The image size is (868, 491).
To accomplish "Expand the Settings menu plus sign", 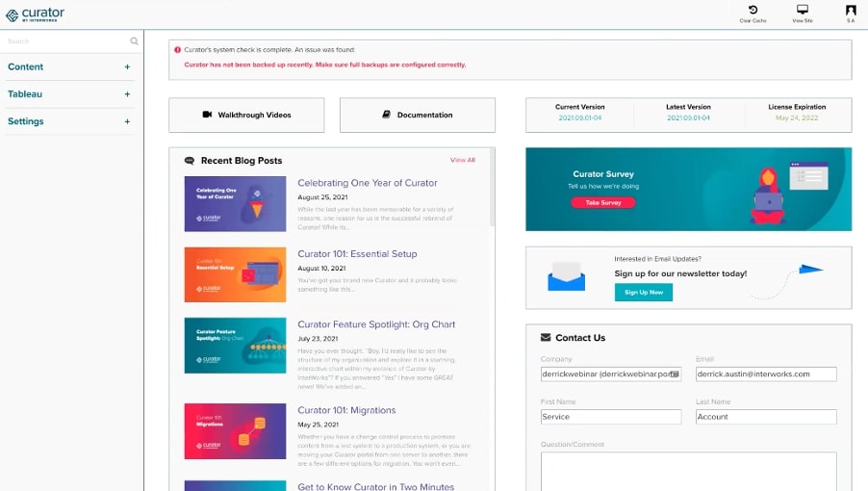I will click(127, 121).
